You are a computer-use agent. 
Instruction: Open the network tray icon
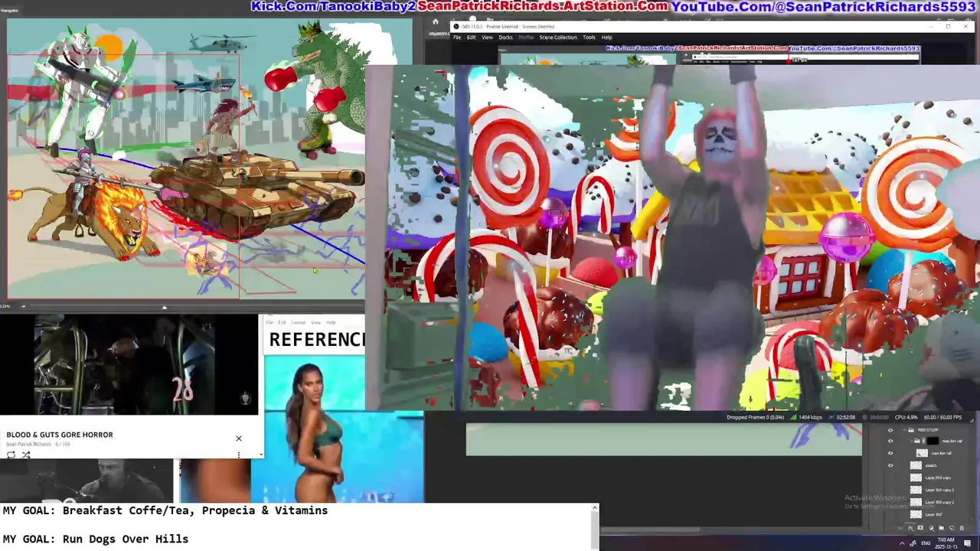pos(913,543)
